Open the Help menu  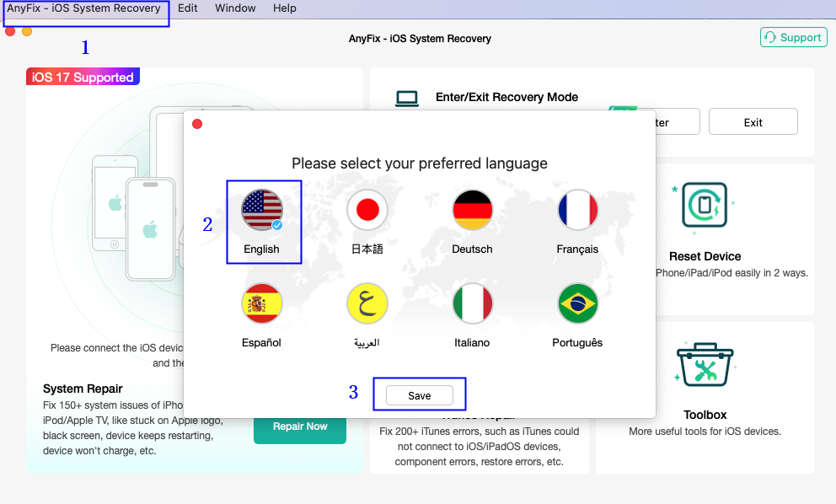pyautogui.click(x=285, y=8)
